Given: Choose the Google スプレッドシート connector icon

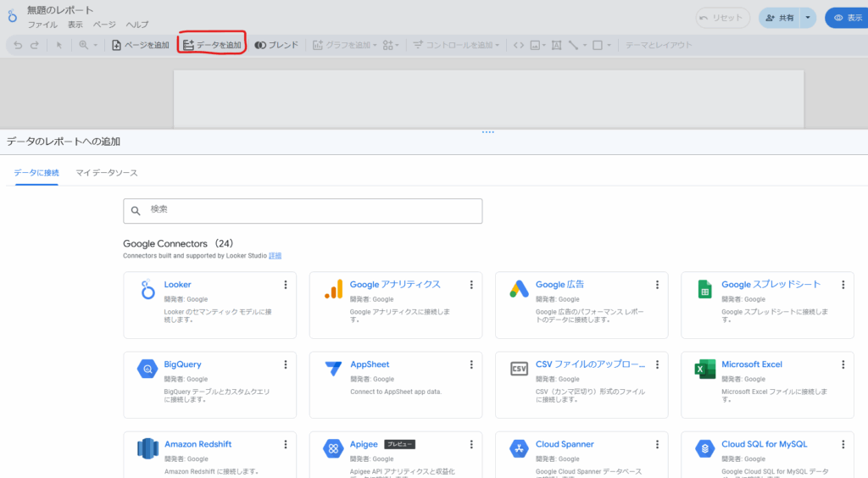Looking at the screenshot, I should (x=704, y=289).
